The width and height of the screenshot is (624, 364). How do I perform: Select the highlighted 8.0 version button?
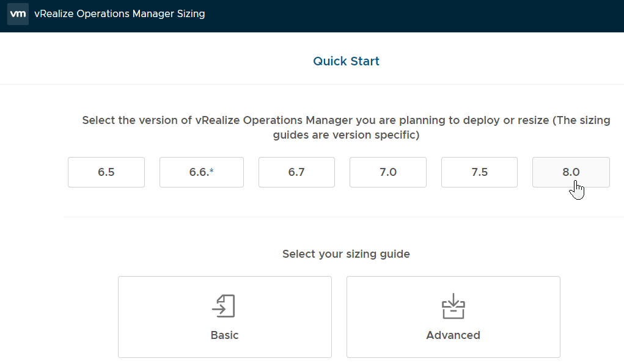point(571,172)
